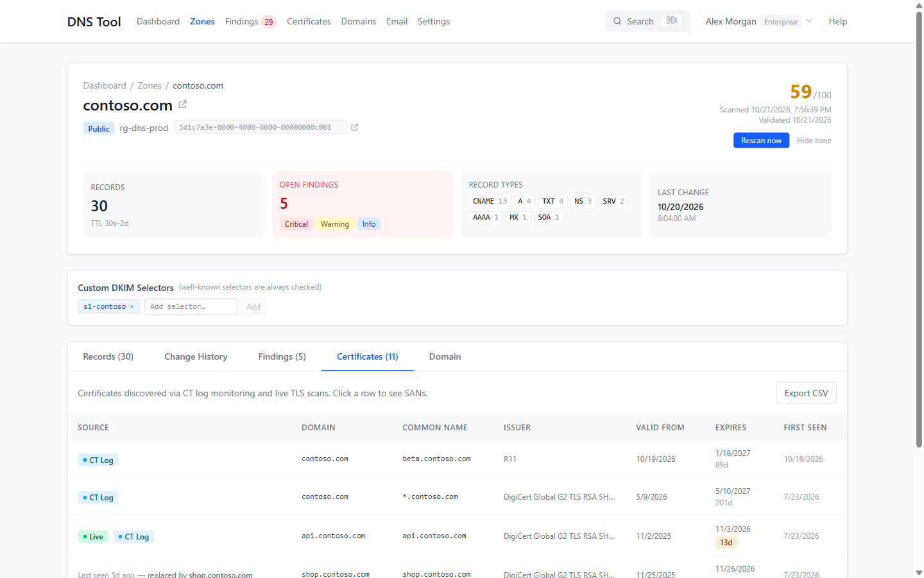Open the Zones nav item
Viewport: 924px width, 578px height.
click(202, 21)
